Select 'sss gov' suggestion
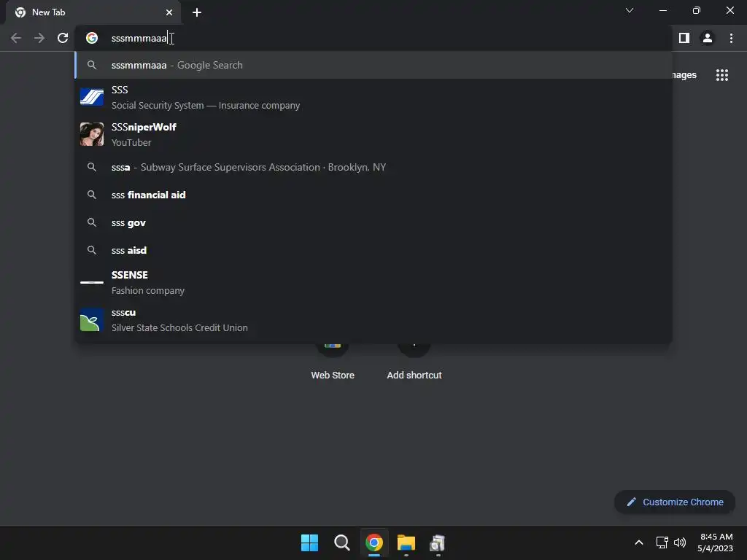This screenshot has height=560, width=747. click(x=373, y=222)
